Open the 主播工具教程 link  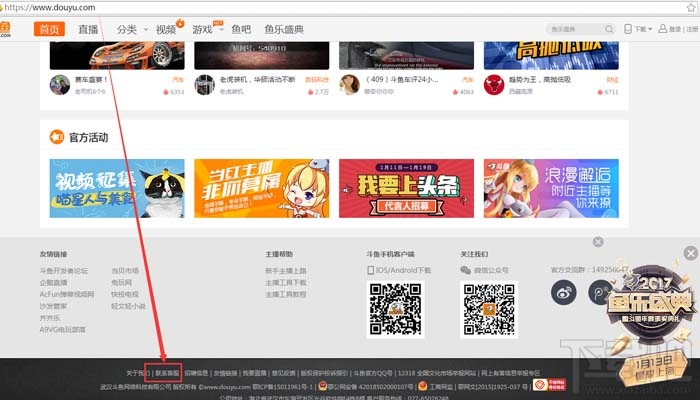pos(286,294)
